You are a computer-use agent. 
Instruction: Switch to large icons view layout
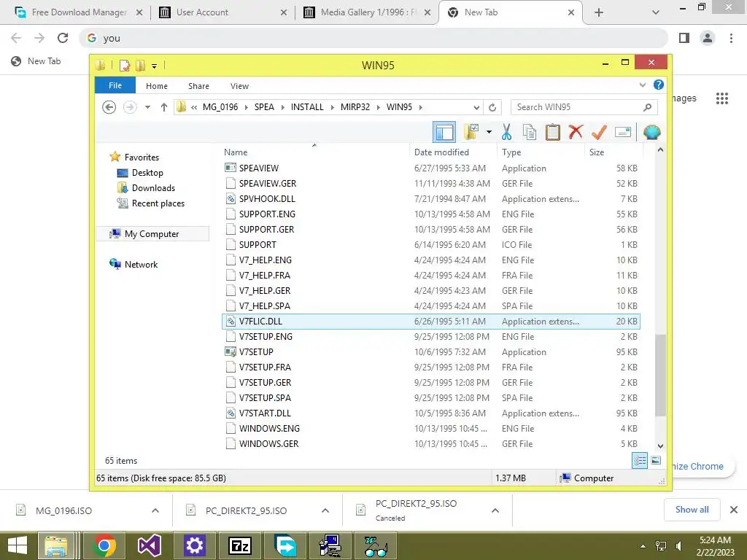(656, 460)
